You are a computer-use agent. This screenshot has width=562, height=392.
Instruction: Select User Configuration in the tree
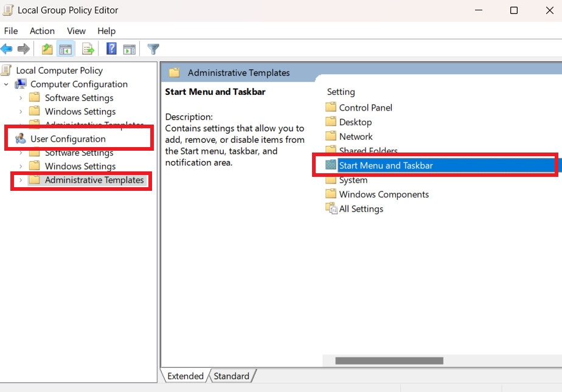(68, 139)
